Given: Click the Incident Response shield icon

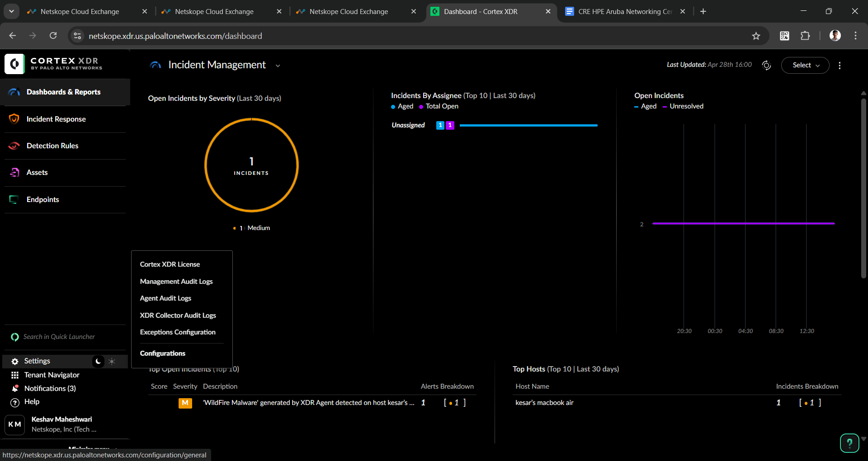Looking at the screenshot, I should pos(14,119).
